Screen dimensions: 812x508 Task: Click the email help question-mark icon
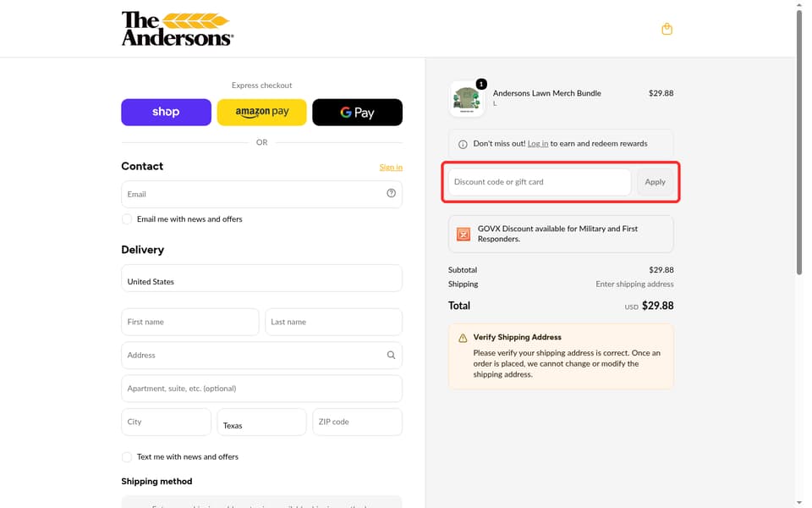(x=391, y=193)
